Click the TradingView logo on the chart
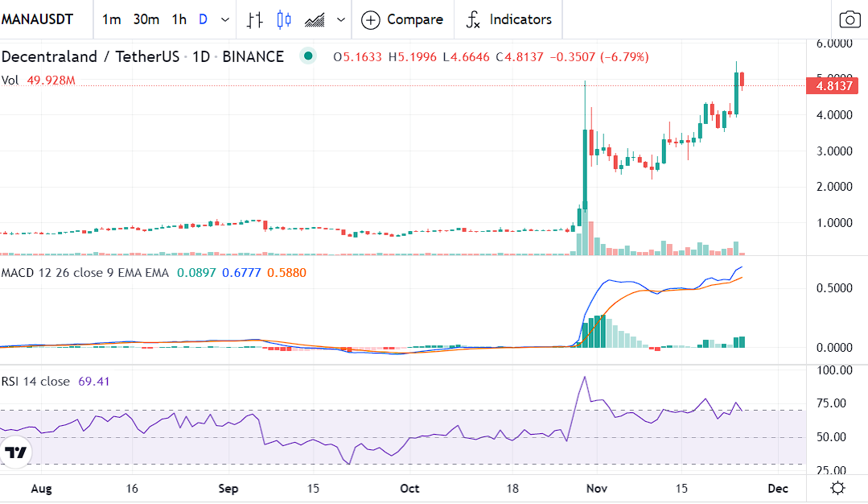The image size is (868, 504). (16, 452)
